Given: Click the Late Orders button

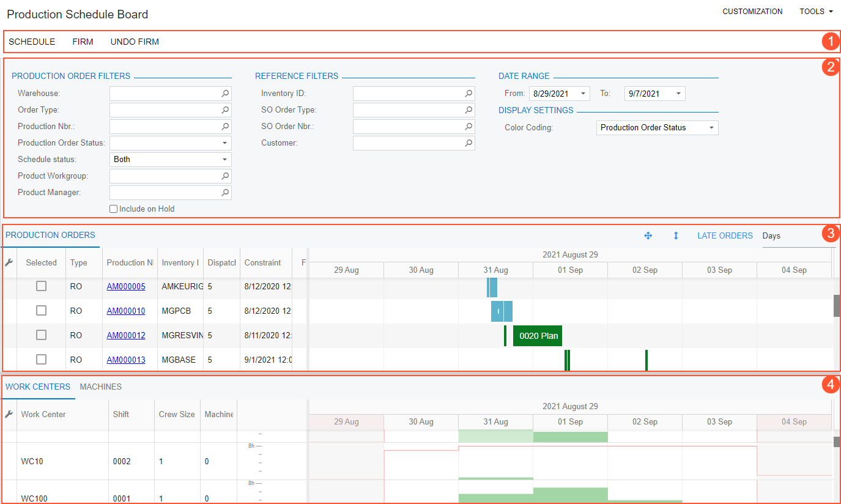Looking at the screenshot, I should [725, 235].
